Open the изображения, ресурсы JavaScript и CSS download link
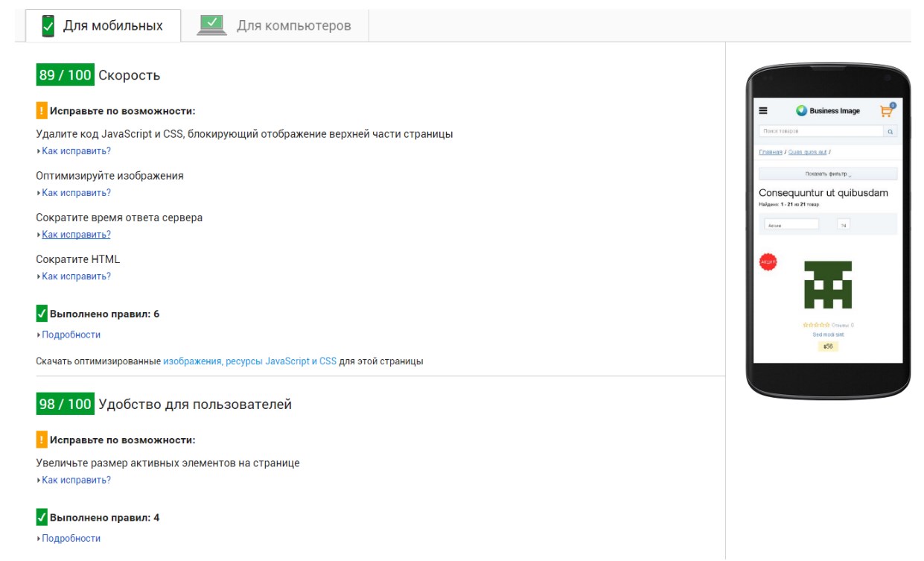This screenshot has height=561, width=924. pos(249,361)
